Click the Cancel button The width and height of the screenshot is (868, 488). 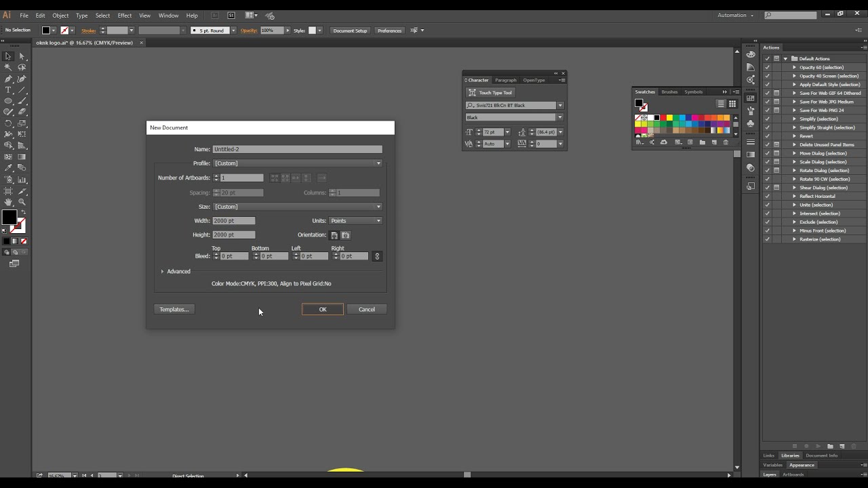point(367,310)
